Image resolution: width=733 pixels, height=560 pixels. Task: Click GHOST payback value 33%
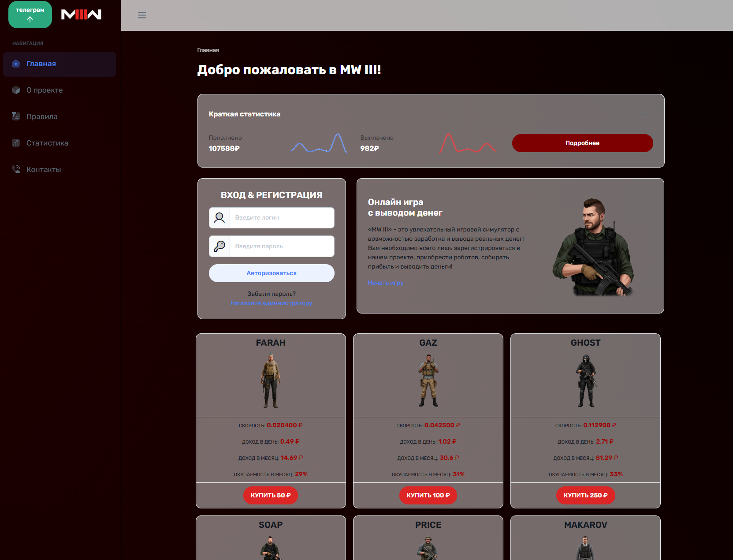(616, 474)
